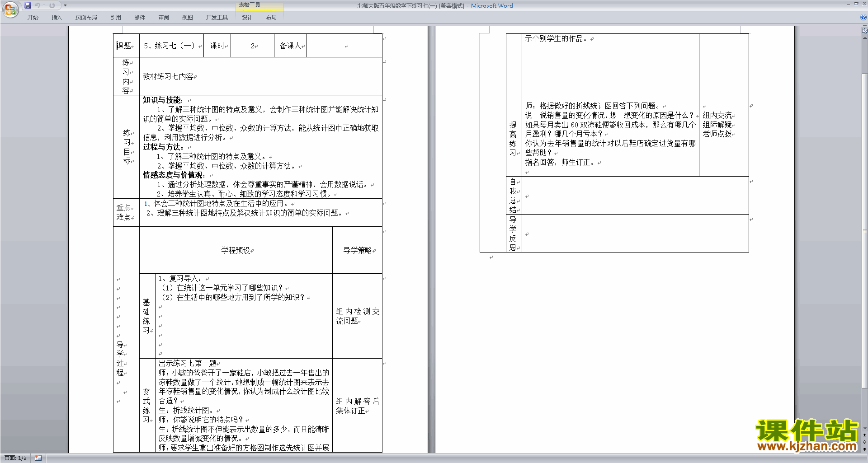Switch to the 视图 tab
Image resolution: width=868 pixels, height=463 pixels.
click(188, 18)
